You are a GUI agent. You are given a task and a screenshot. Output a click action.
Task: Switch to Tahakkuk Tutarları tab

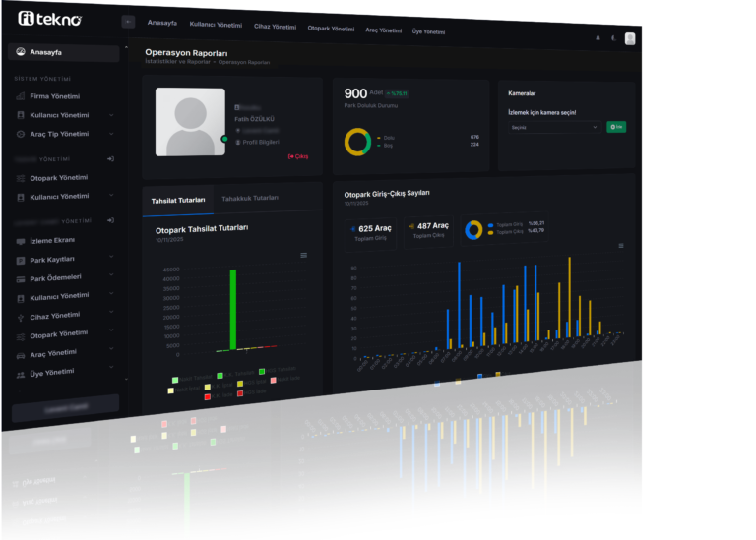pyautogui.click(x=250, y=198)
